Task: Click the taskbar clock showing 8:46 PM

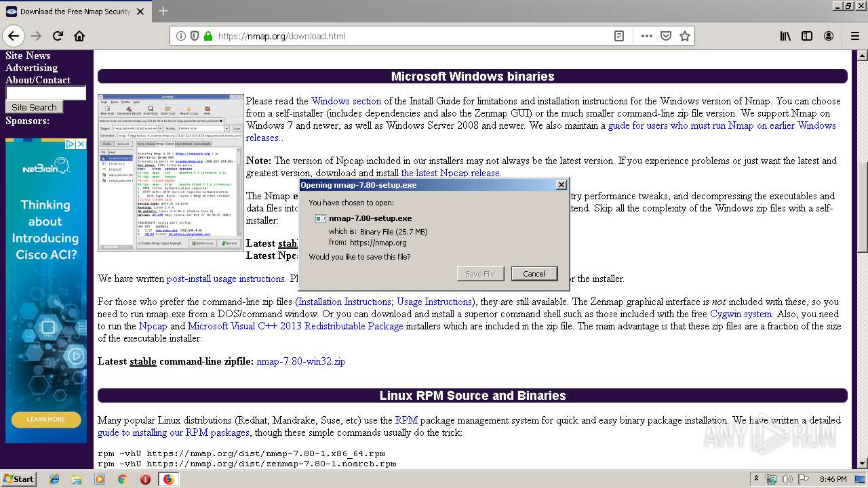Action: click(833, 479)
